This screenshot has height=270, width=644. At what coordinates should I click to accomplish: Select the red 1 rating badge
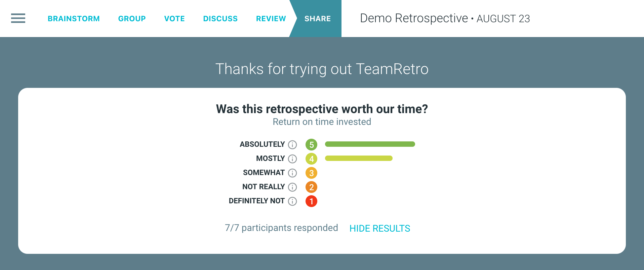pyautogui.click(x=311, y=201)
